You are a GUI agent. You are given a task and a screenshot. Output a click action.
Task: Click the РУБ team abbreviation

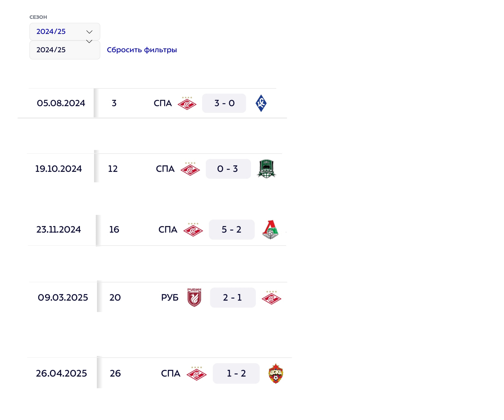(x=170, y=298)
